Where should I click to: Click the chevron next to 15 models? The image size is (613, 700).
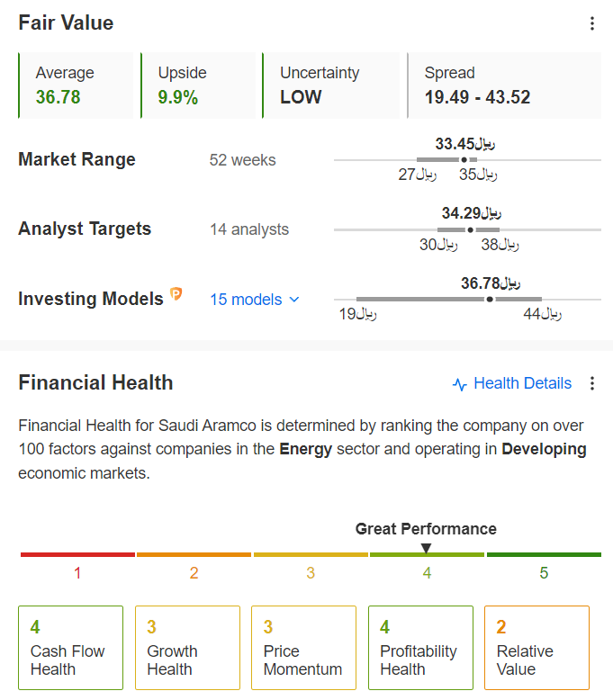[x=294, y=300]
